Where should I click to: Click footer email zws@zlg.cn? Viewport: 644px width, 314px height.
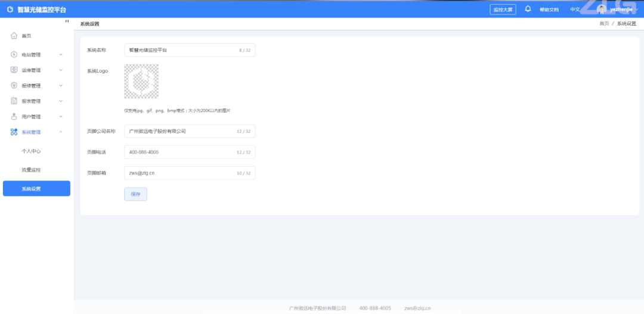pyautogui.click(x=417, y=308)
